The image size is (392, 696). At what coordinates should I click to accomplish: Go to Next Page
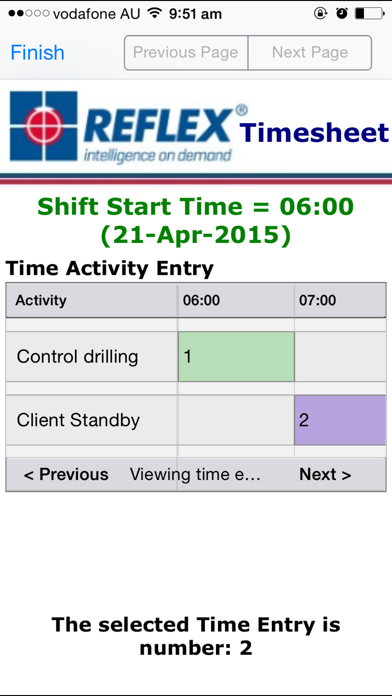[309, 53]
